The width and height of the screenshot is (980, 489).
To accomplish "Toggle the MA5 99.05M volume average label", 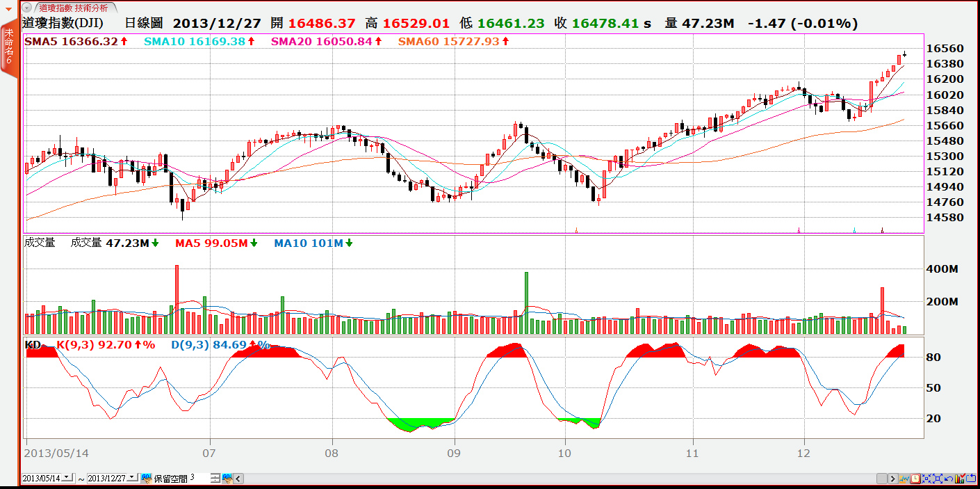I will tap(215, 243).
